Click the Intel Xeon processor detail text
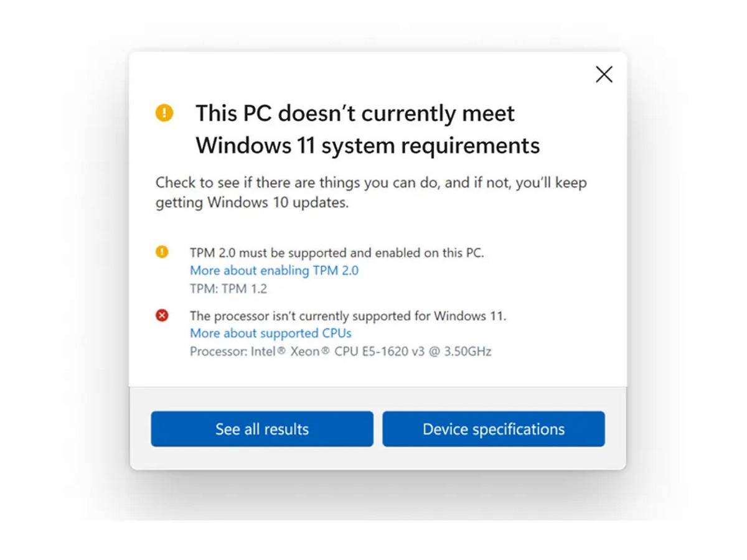 tap(341, 351)
